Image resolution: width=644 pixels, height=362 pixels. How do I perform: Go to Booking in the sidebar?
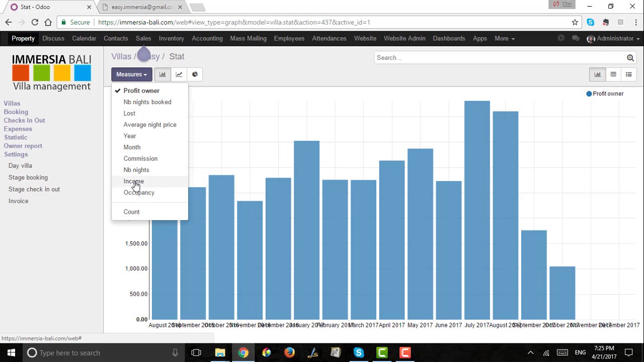pyautogui.click(x=16, y=112)
